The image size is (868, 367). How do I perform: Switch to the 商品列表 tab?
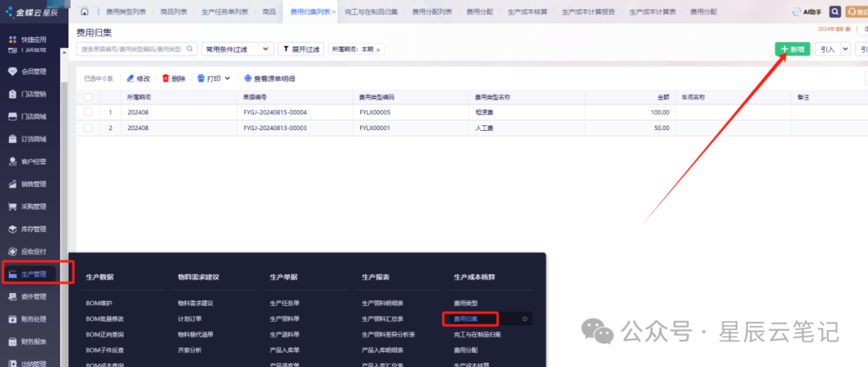(x=174, y=11)
